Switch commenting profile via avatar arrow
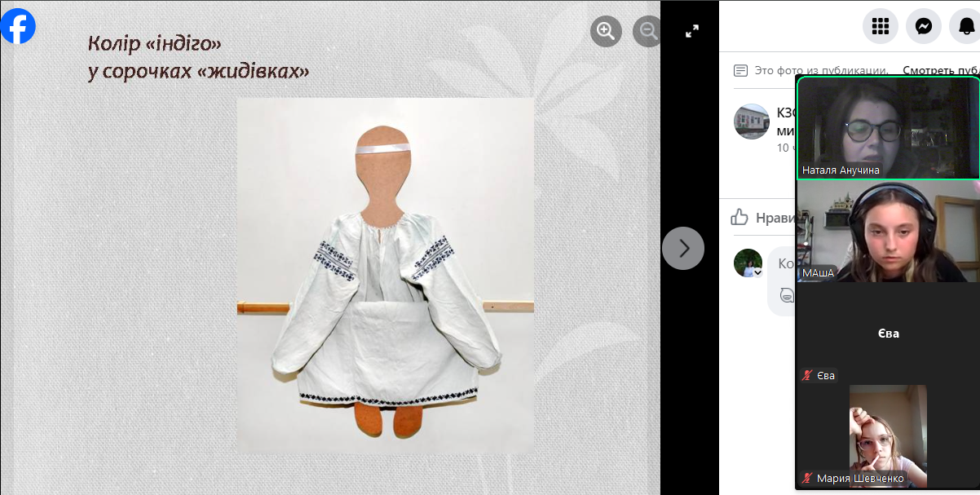The width and height of the screenshot is (980, 495). pyautogui.click(x=757, y=272)
